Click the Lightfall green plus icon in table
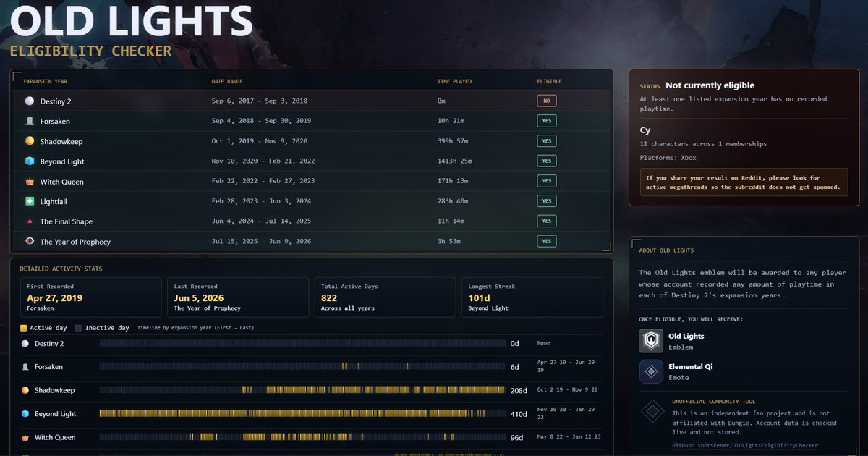The width and height of the screenshot is (868, 456). 30,201
